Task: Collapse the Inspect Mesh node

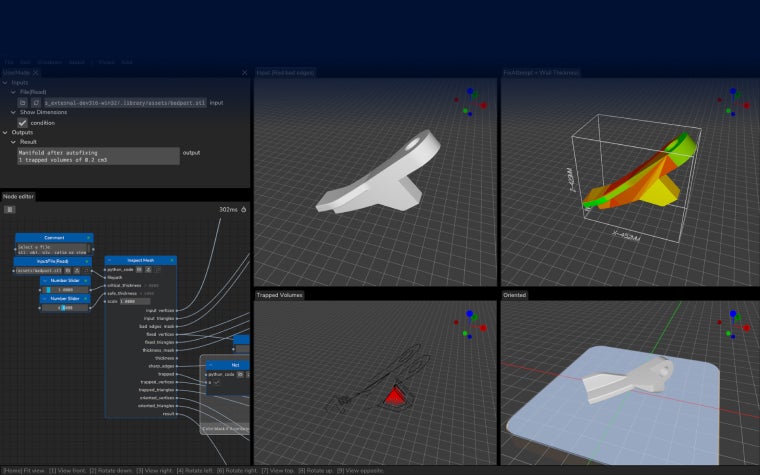Action: [110, 260]
